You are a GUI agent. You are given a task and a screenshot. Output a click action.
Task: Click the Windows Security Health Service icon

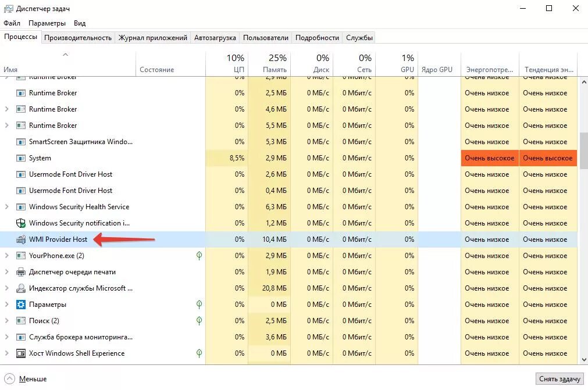[x=21, y=207]
